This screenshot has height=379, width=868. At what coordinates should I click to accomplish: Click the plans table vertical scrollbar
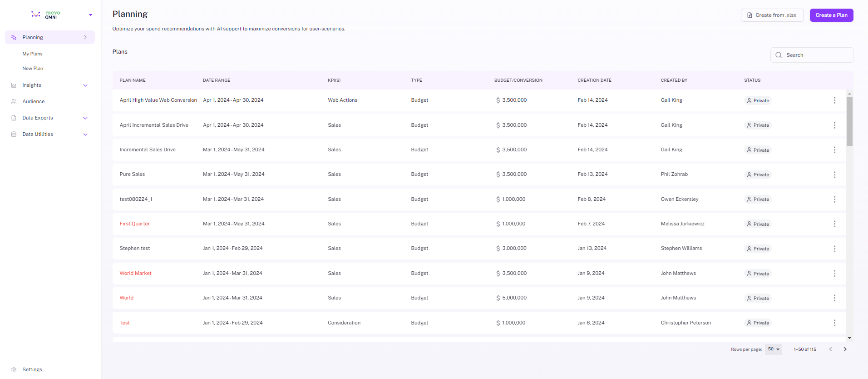[x=849, y=122]
